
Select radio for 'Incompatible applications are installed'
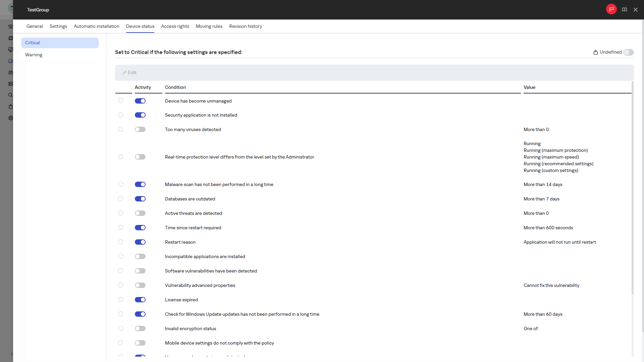pyautogui.click(x=120, y=256)
